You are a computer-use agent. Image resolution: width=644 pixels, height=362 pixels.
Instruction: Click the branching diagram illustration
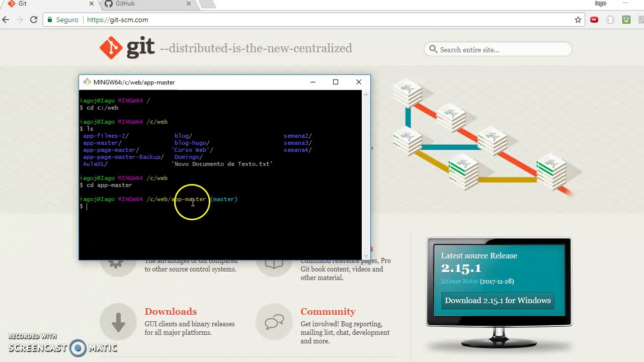487,138
